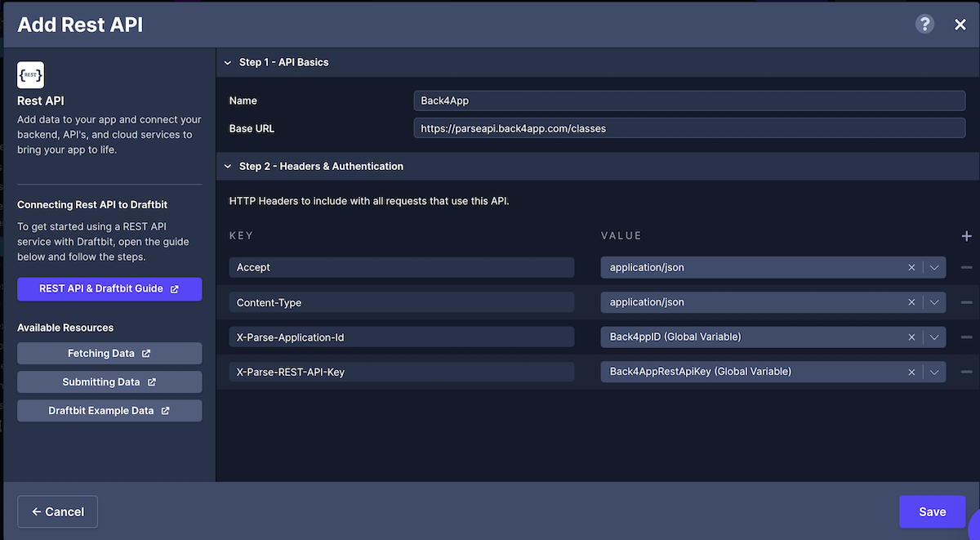Screen dimensions: 980x540
Task: Edit the Accept key field
Action: pos(402,267)
